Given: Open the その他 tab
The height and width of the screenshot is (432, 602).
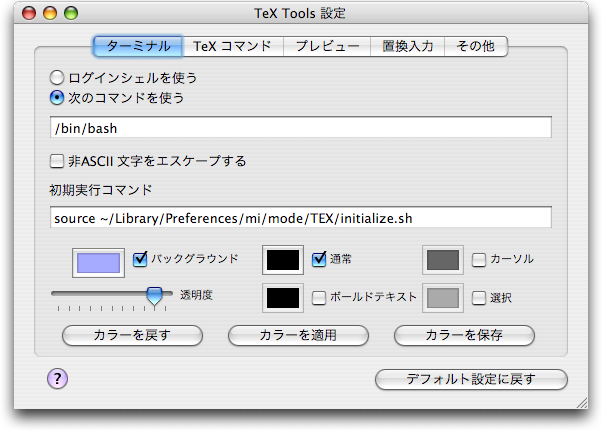Looking at the screenshot, I should click(x=476, y=46).
